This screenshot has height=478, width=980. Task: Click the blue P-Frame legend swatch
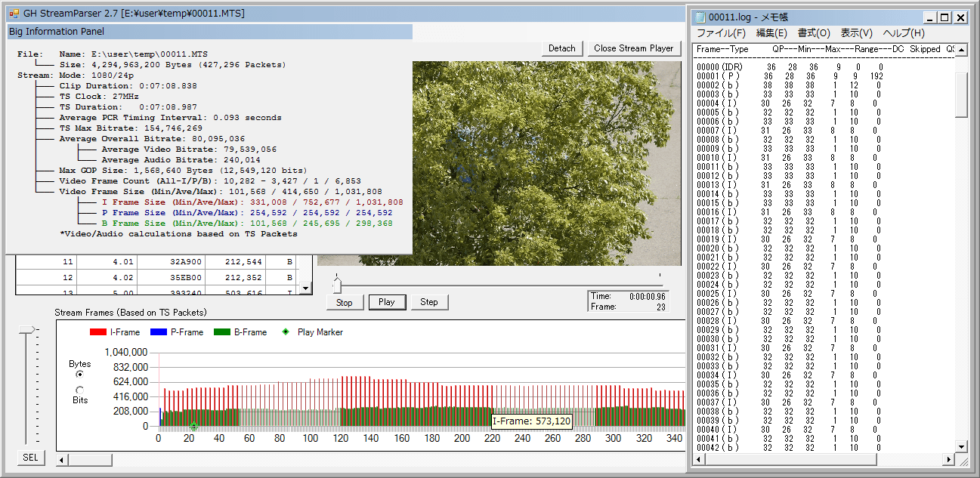click(157, 332)
